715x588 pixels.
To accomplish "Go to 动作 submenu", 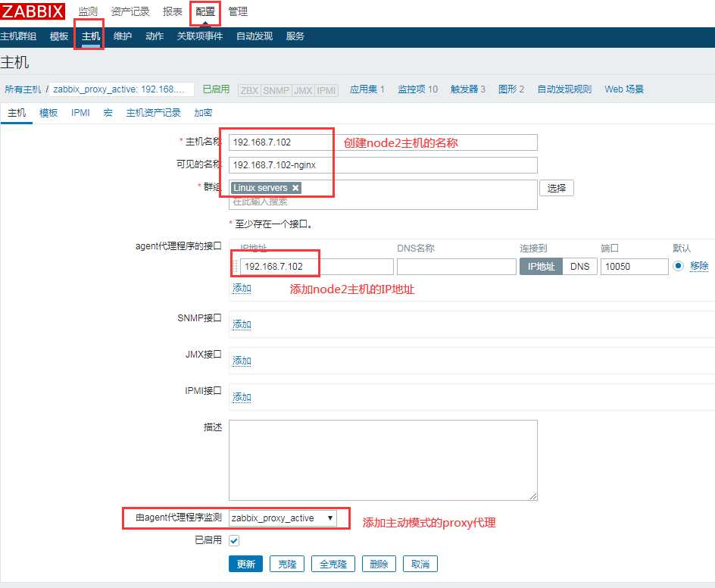I will tap(155, 36).
